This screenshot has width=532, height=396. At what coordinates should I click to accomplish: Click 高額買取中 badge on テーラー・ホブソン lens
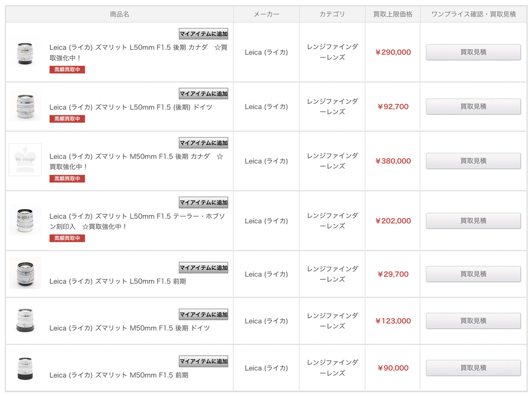click(x=67, y=238)
